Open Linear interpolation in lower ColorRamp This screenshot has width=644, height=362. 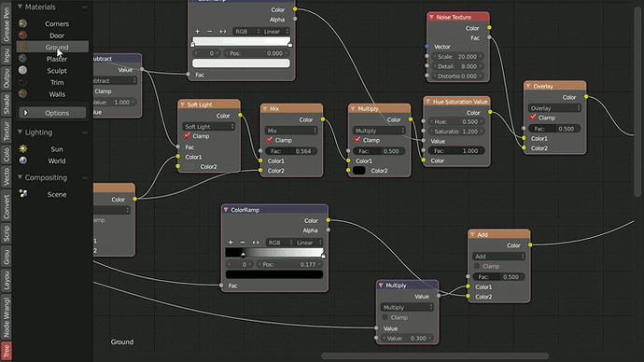308,243
